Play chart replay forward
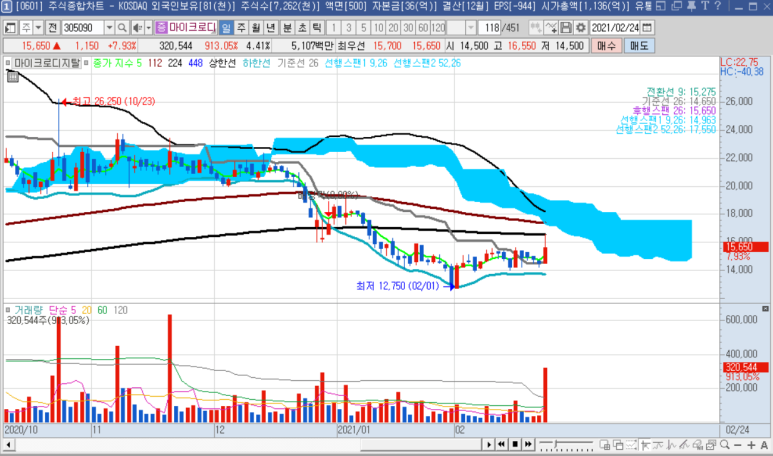773x456 pixels. (489, 445)
